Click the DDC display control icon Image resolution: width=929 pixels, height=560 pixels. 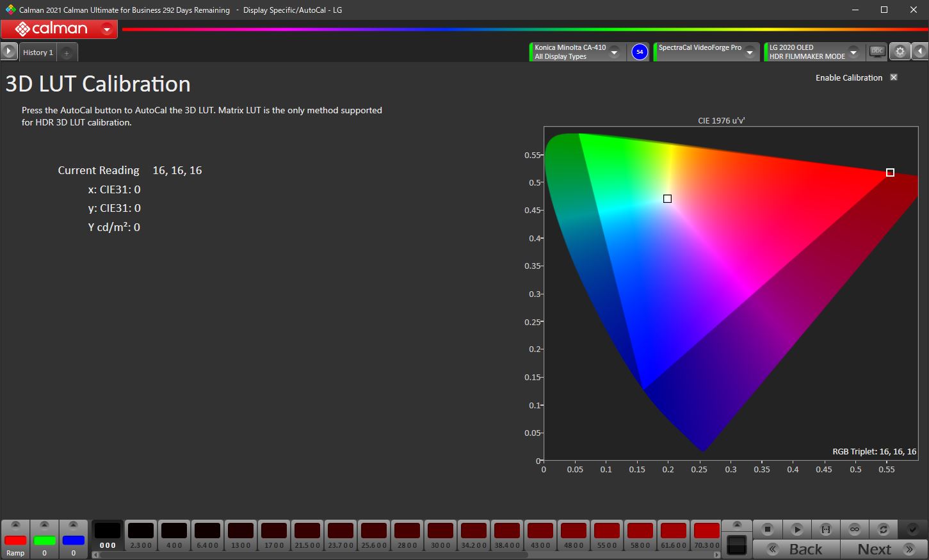tap(876, 51)
